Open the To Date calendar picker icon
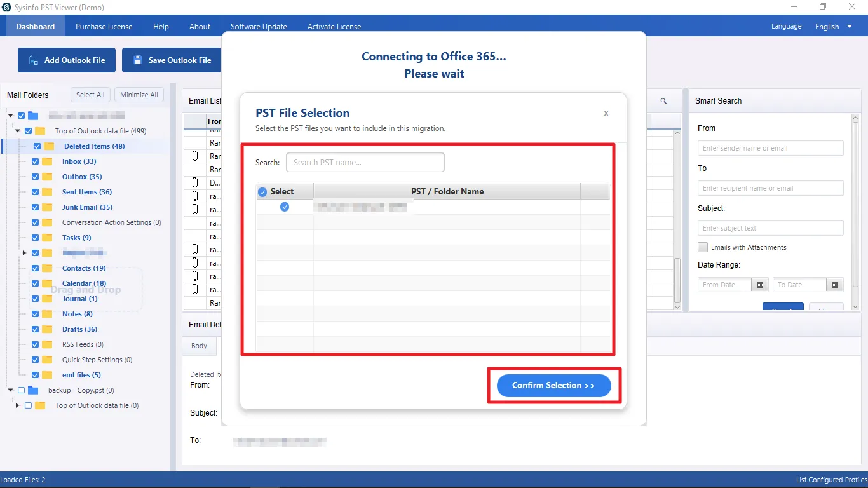The height and width of the screenshot is (488, 868). point(835,285)
